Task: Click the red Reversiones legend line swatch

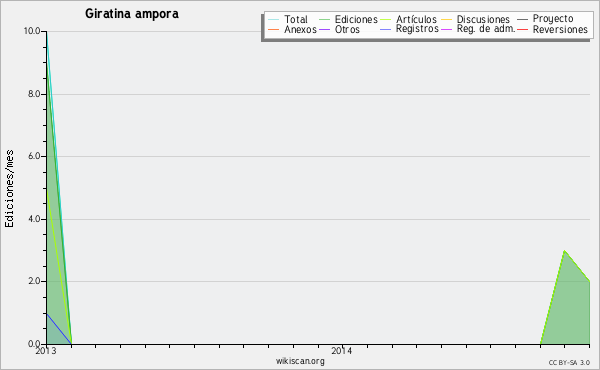Action: click(522, 29)
